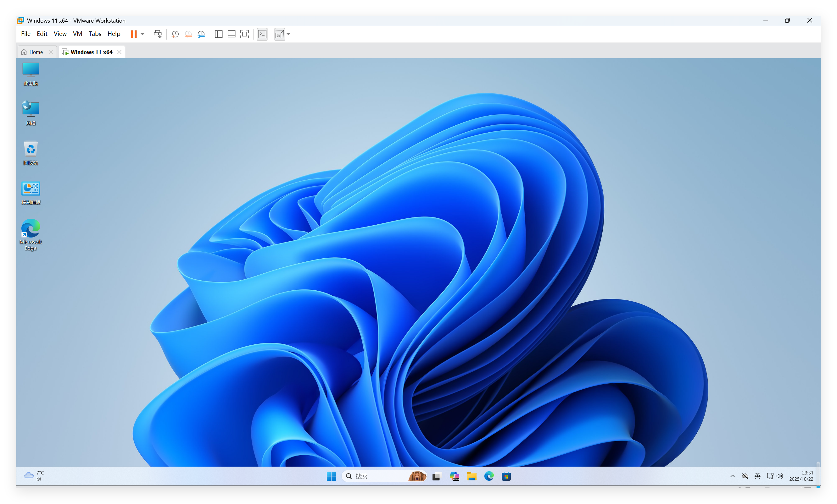Viewport: 837px width, 504px height.
Task: Click the weather widget showing 7°C
Action: [x=34, y=476]
